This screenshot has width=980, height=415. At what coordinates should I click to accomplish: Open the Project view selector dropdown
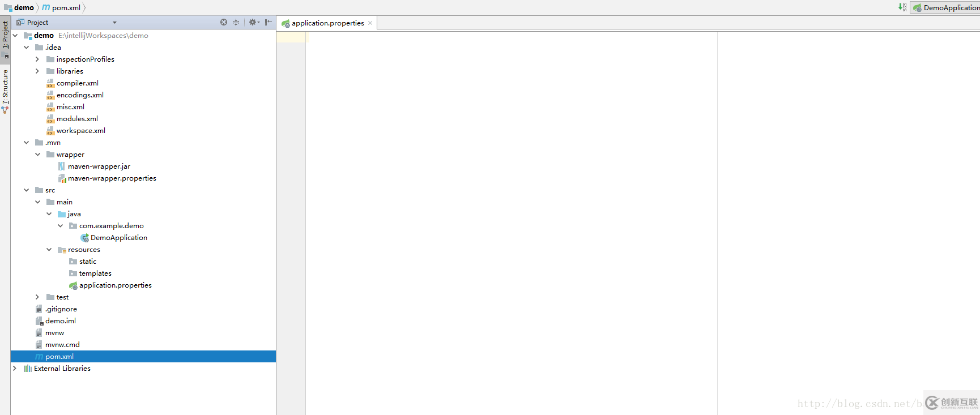click(x=114, y=23)
